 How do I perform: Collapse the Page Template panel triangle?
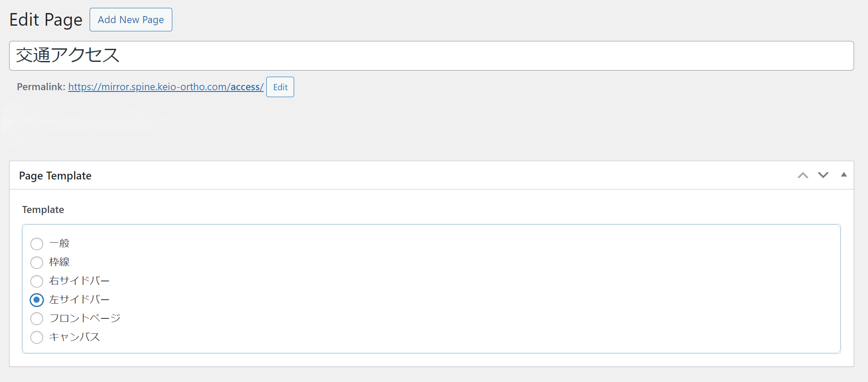click(x=844, y=175)
